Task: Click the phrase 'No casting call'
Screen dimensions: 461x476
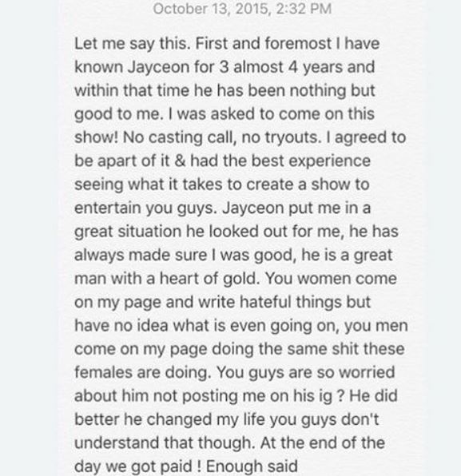Action: [x=180, y=137]
